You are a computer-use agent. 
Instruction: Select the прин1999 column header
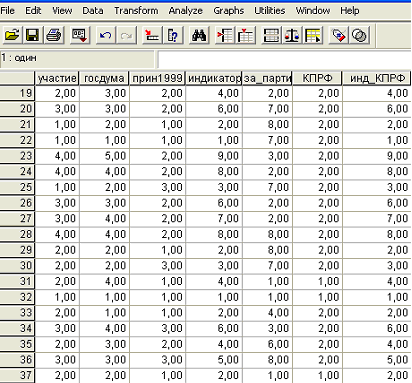pyautogui.click(x=157, y=78)
